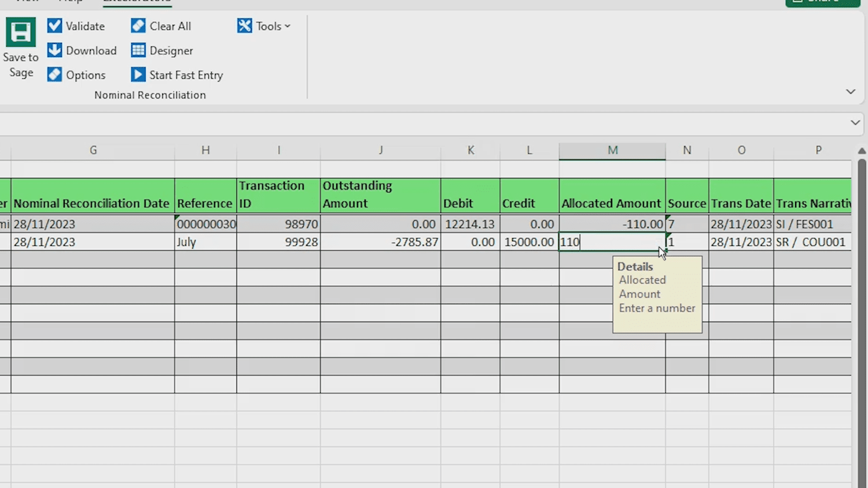
Task: Click the Debit header cell
Action: pyautogui.click(x=470, y=195)
